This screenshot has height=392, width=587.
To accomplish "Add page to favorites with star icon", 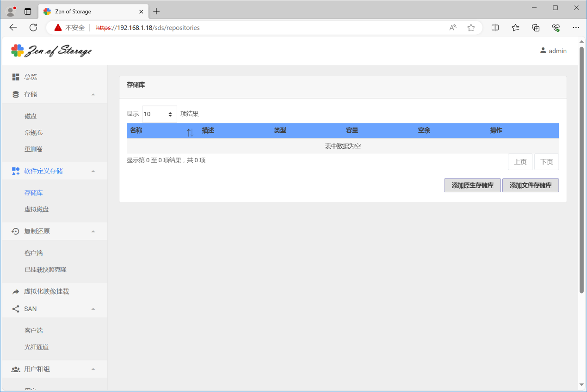I will click(471, 28).
